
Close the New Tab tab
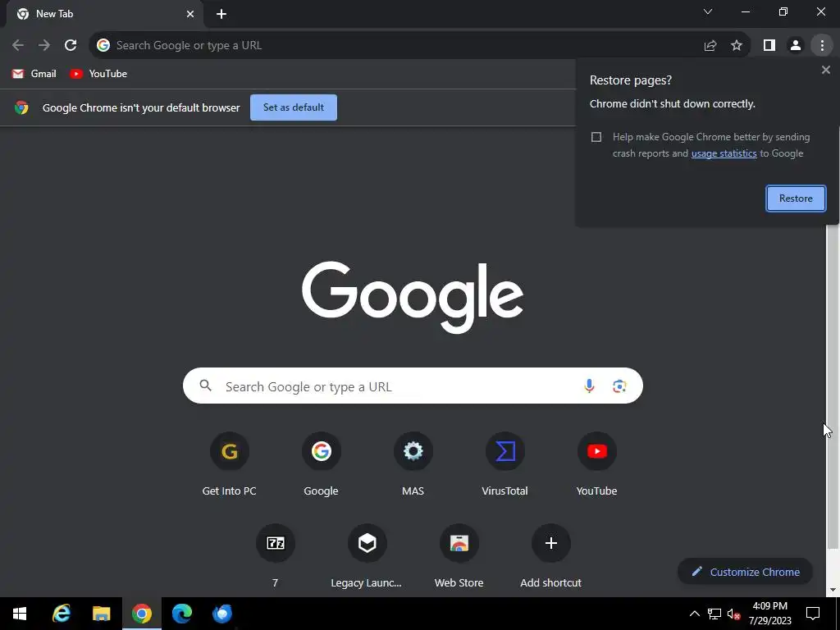pos(190,14)
